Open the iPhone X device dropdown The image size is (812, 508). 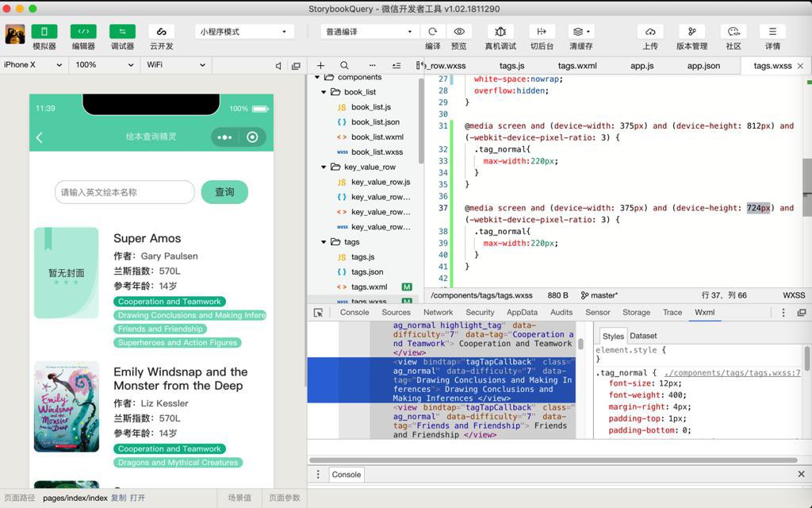point(33,65)
